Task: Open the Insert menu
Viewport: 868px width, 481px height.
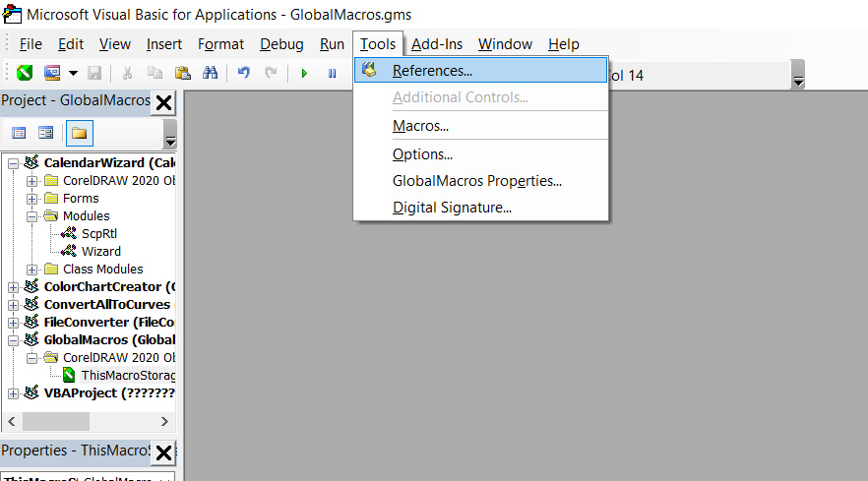Action: point(163,43)
